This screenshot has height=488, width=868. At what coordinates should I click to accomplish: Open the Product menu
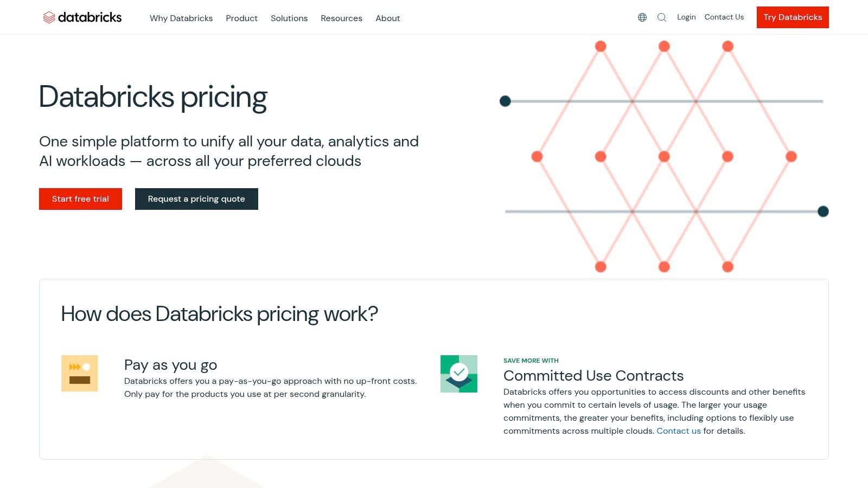pyautogui.click(x=241, y=18)
